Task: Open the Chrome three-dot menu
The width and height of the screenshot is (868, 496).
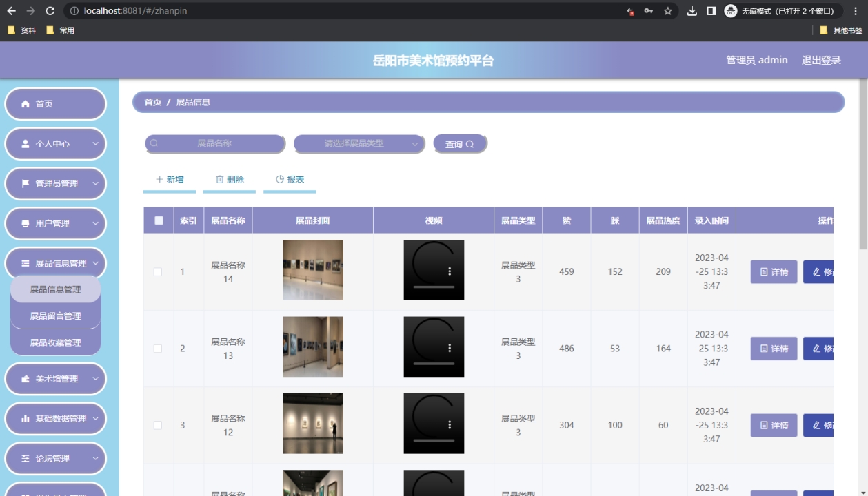Action: 856,11
